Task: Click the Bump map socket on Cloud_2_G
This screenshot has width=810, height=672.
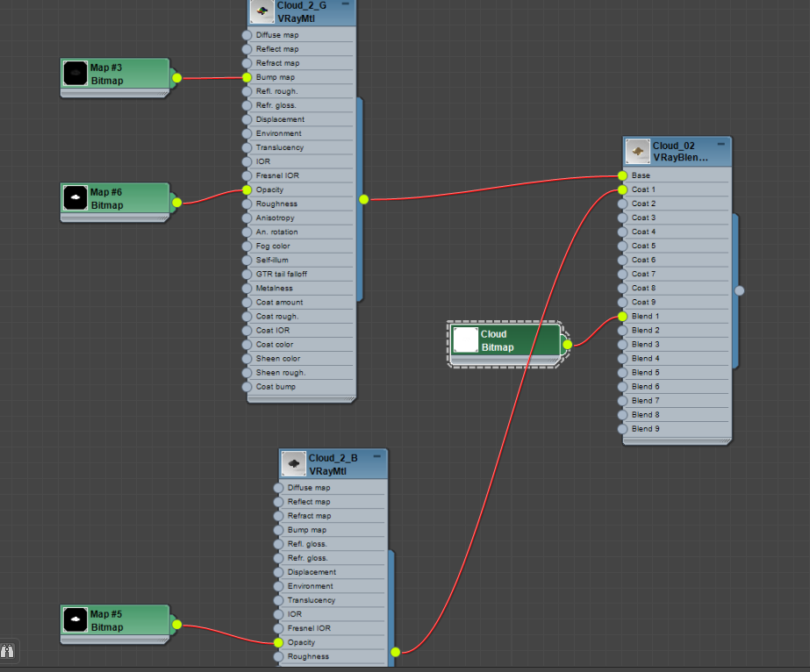Action: [247, 77]
